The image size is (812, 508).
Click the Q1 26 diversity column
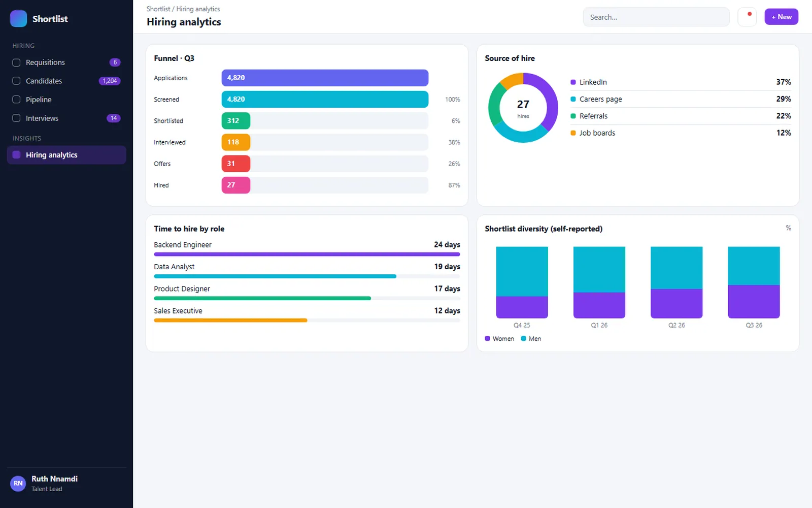tap(599, 282)
